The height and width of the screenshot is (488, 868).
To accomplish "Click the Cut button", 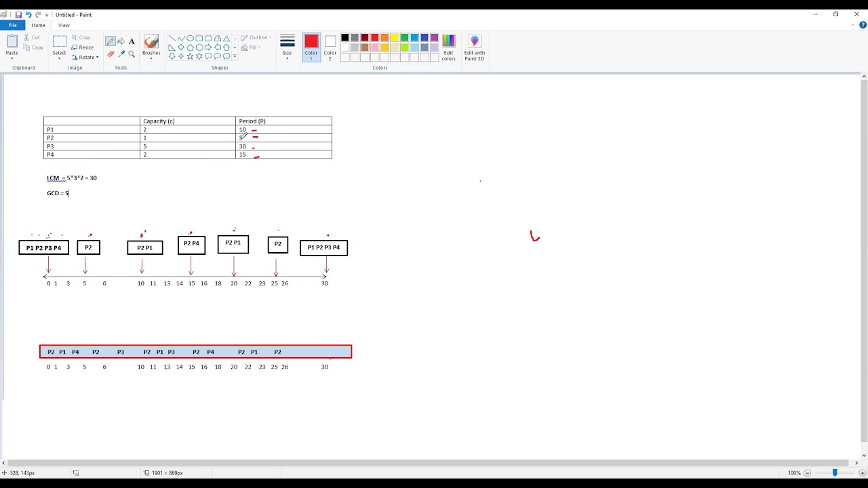I will coord(32,38).
